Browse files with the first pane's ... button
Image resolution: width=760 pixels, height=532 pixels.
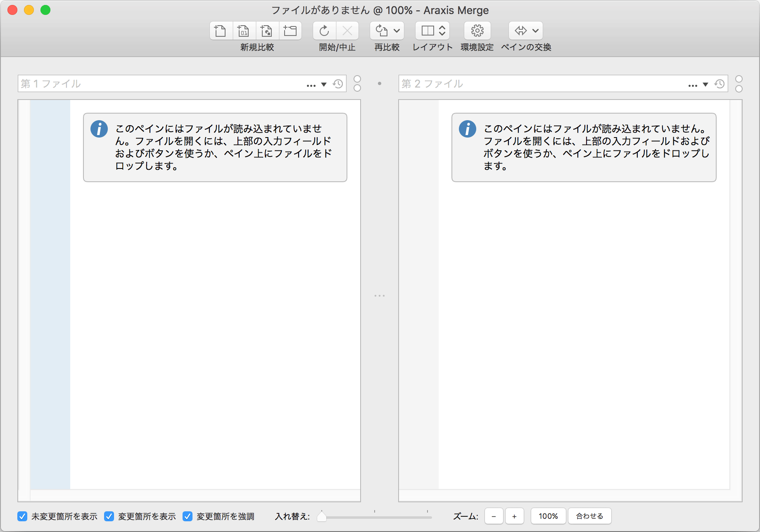pyautogui.click(x=311, y=84)
